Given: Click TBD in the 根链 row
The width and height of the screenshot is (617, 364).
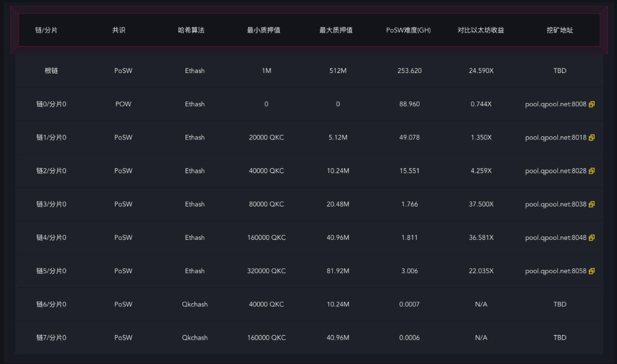Looking at the screenshot, I should pyautogui.click(x=560, y=70).
